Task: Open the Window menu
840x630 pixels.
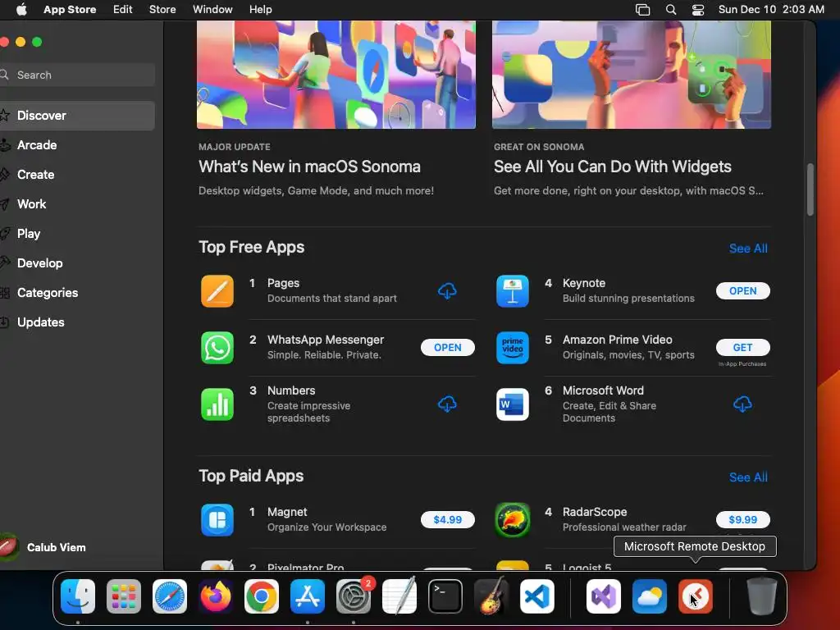Action: 212,10
